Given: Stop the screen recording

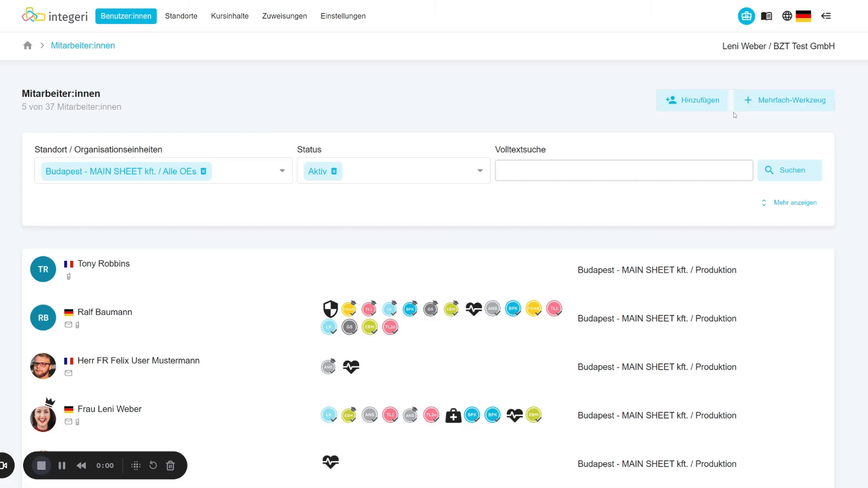Looking at the screenshot, I should (41, 465).
